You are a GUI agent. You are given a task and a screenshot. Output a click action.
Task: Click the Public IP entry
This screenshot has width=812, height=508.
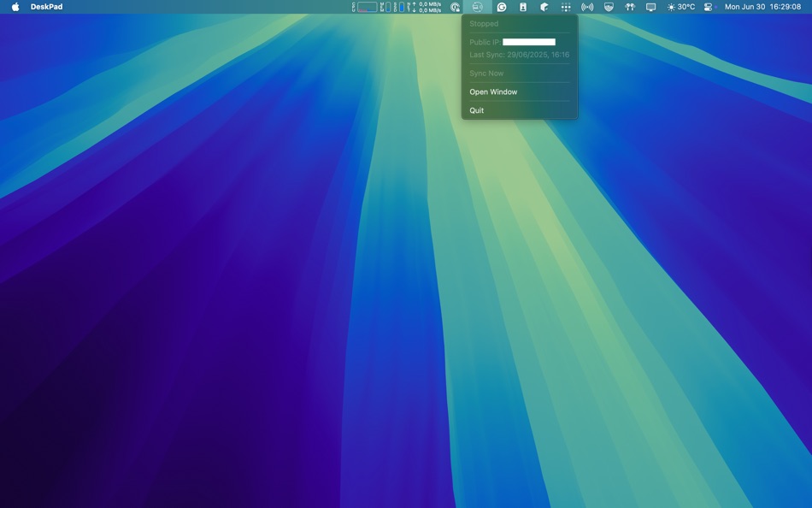520,42
